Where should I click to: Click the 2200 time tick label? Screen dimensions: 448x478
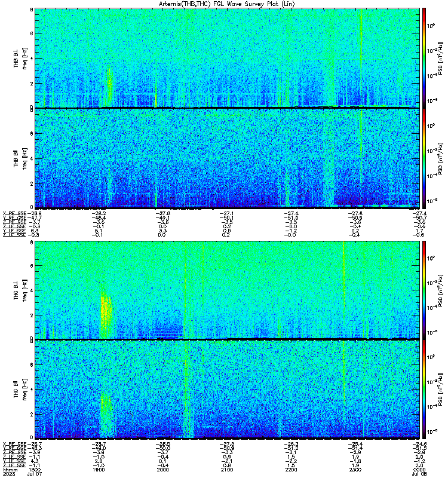291,470
